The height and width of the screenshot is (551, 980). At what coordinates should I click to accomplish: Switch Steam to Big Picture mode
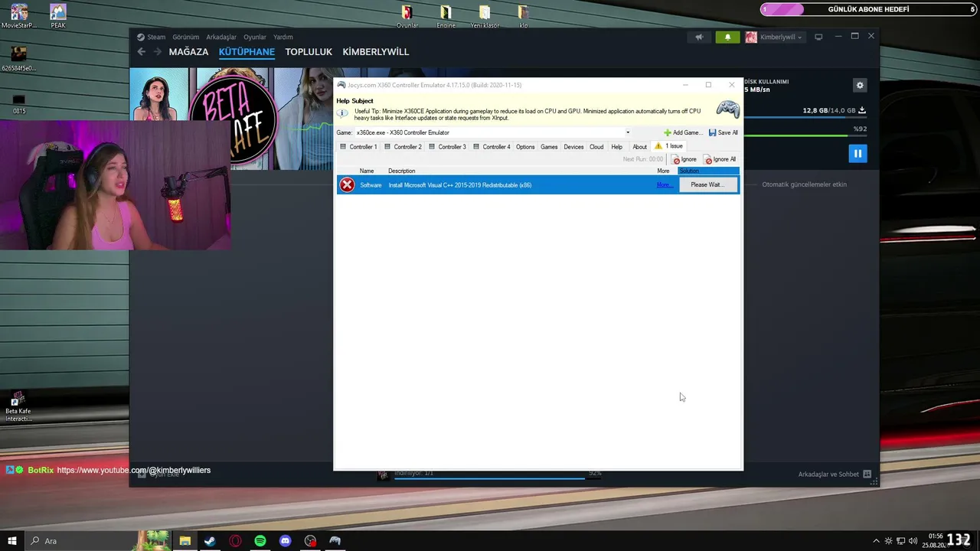(818, 37)
